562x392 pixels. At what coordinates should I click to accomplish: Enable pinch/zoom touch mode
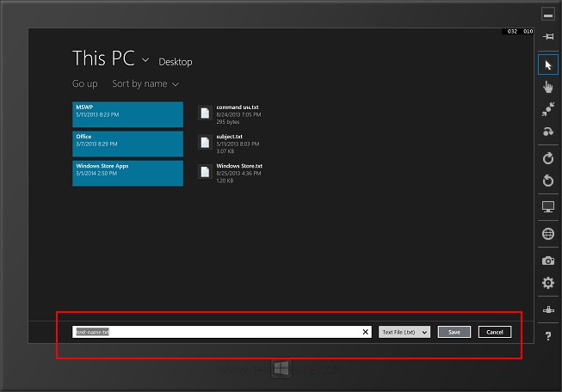click(x=547, y=109)
